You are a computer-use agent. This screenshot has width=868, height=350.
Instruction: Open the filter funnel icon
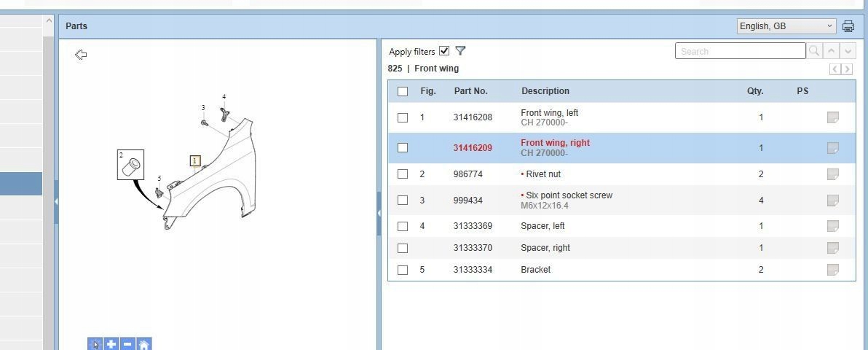click(460, 51)
